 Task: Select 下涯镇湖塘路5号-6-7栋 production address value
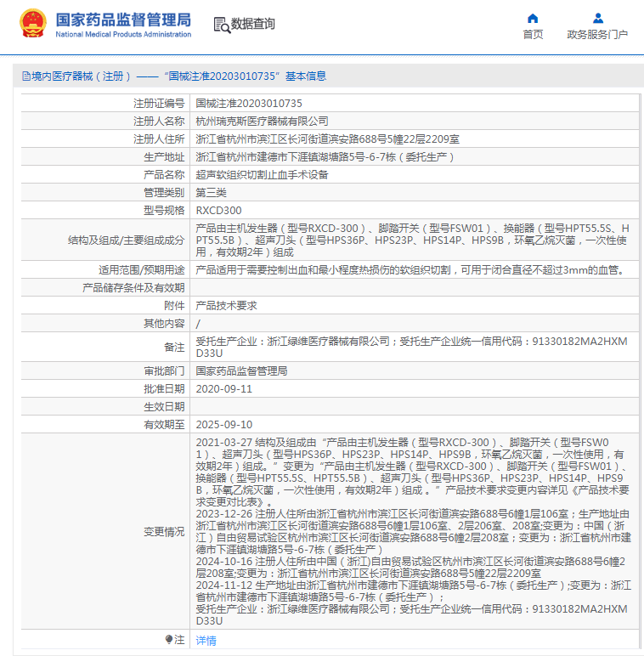[x=325, y=157]
